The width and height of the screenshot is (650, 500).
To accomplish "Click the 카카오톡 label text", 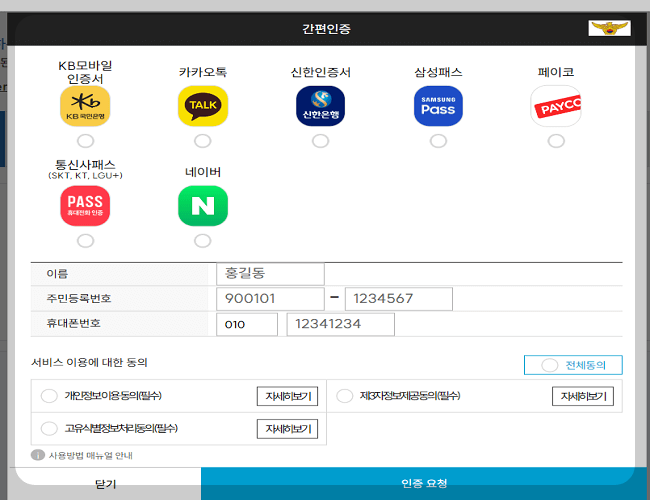I will pos(203,72).
